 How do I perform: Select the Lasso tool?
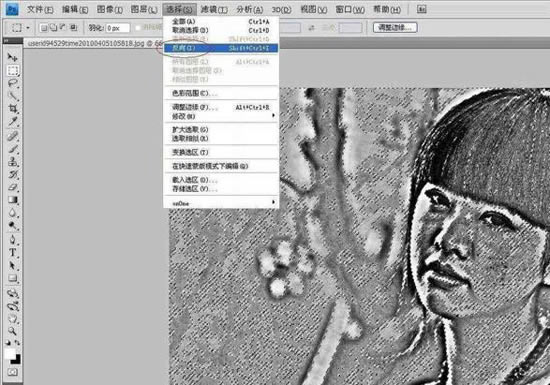pyautogui.click(x=13, y=83)
